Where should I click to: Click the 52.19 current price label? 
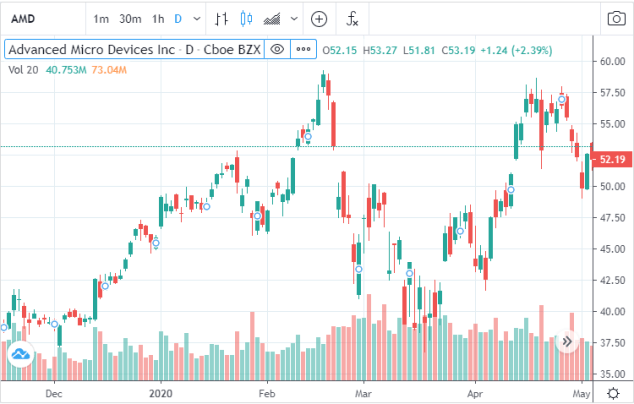(x=611, y=159)
